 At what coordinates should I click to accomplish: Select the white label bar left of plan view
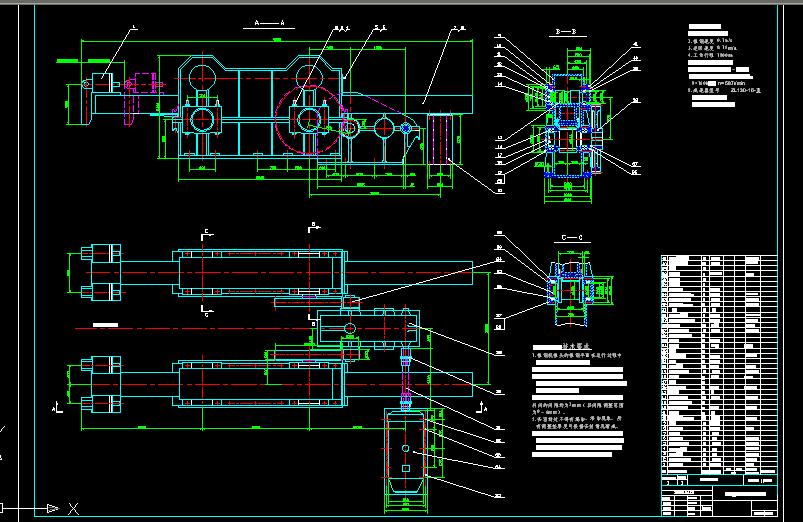click(104, 324)
